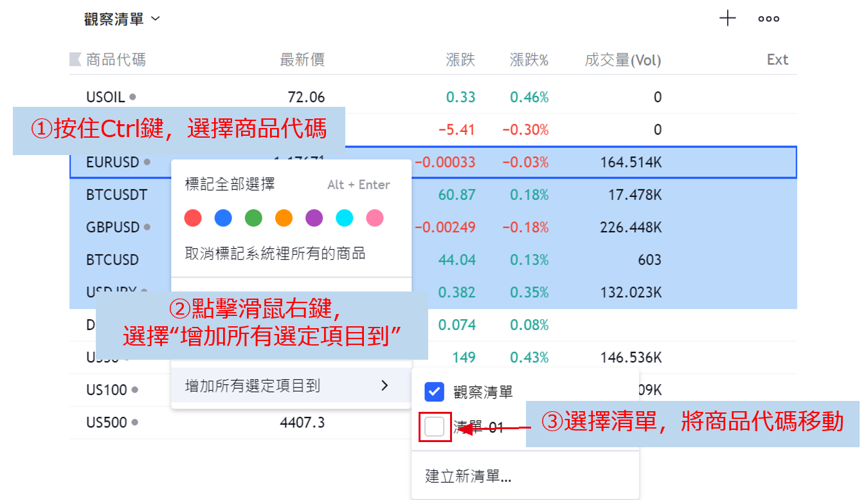The image size is (868, 500).
Task: Select the USOIL symbol row
Action: 433,97
